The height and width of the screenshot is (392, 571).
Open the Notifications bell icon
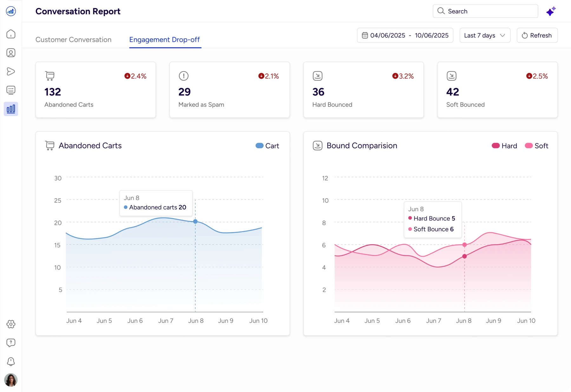[11, 361]
